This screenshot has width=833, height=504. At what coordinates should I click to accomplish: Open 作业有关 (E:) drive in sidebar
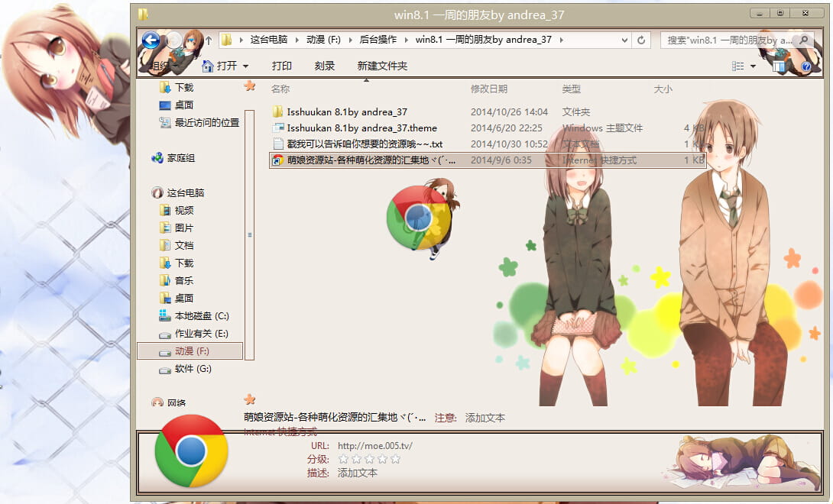(201, 334)
